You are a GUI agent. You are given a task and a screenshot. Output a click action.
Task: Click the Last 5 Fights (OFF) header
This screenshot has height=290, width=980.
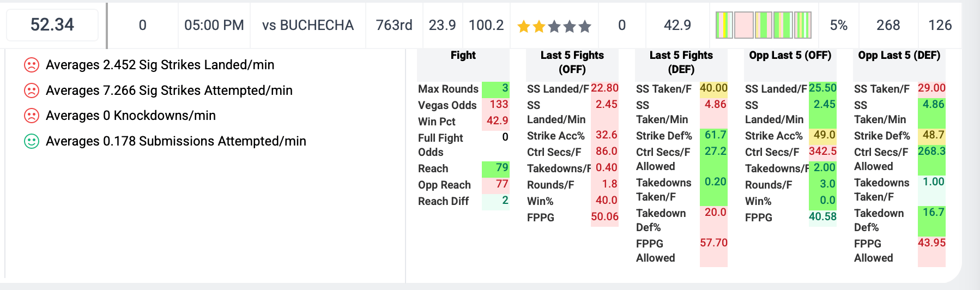click(x=572, y=62)
